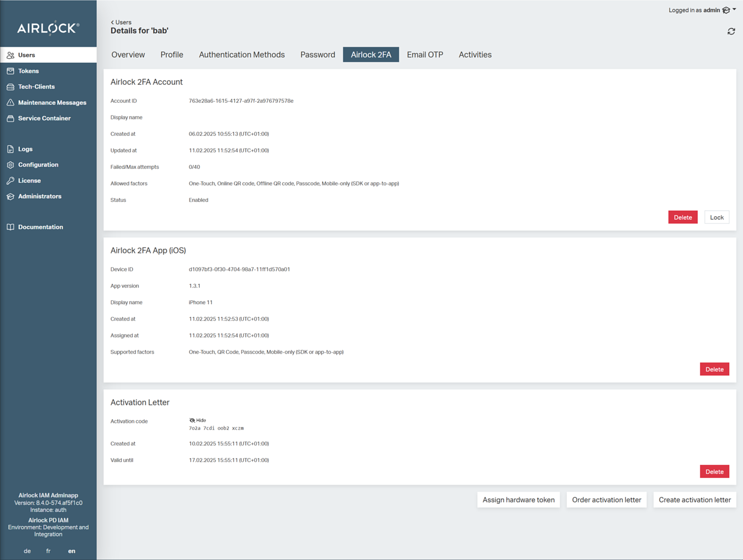Screen dimensions: 743x560
Task: Click the Configuration gear icon
Action: (10, 165)
